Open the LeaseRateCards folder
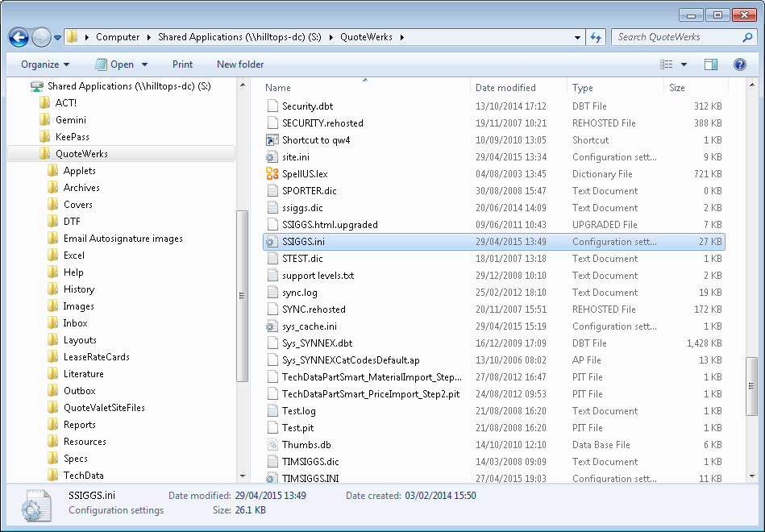 tap(97, 357)
